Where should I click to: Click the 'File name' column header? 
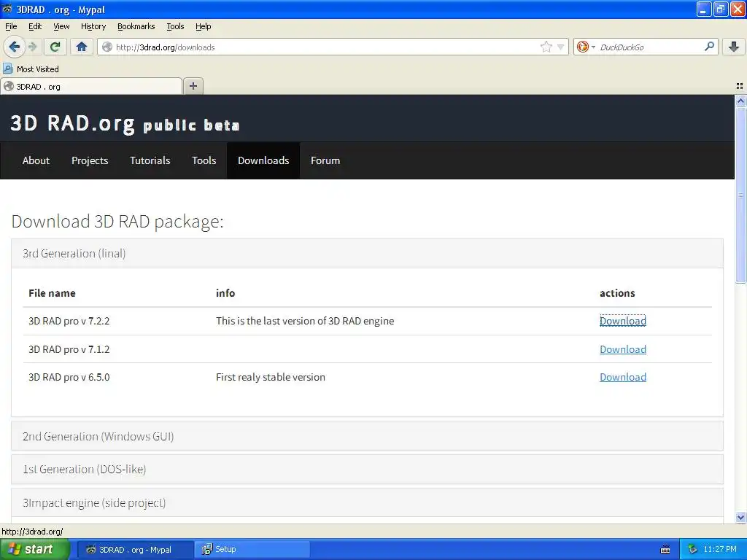click(x=52, y=293)
